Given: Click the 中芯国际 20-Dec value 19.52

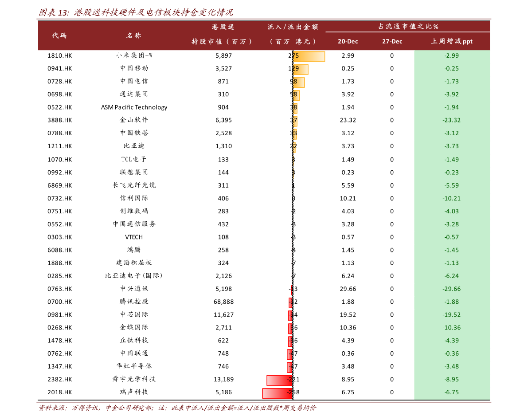Looking at the screenshot, I should coord(348,314).
